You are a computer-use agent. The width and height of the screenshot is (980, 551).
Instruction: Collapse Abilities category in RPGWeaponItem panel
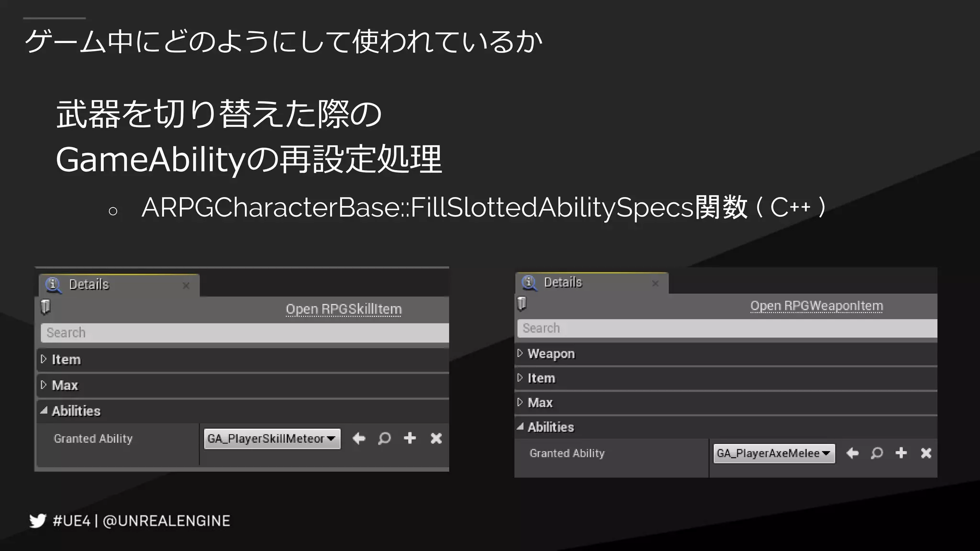point(520,427)
